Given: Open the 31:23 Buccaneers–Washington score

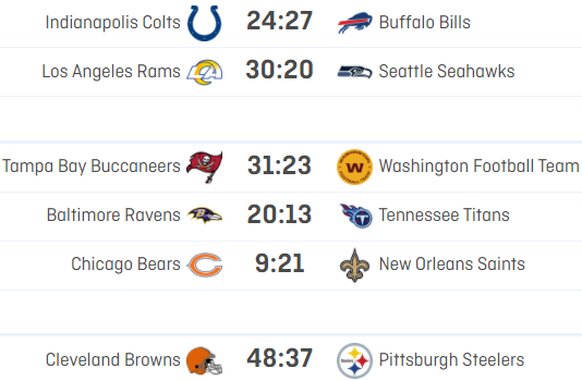Looking at the screenshot, I should 279,165.
